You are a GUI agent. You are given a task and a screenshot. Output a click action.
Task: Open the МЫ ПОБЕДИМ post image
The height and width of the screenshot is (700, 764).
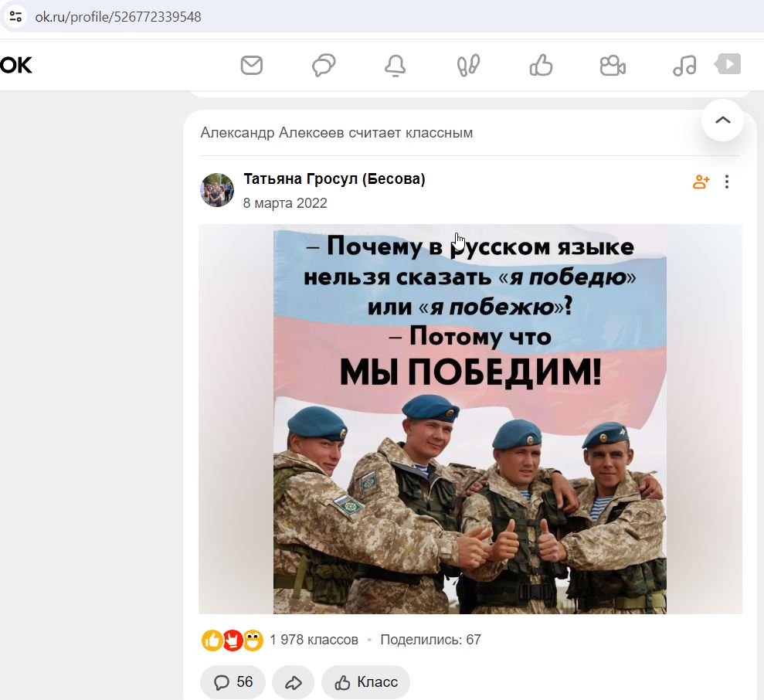tap(470, 419)
